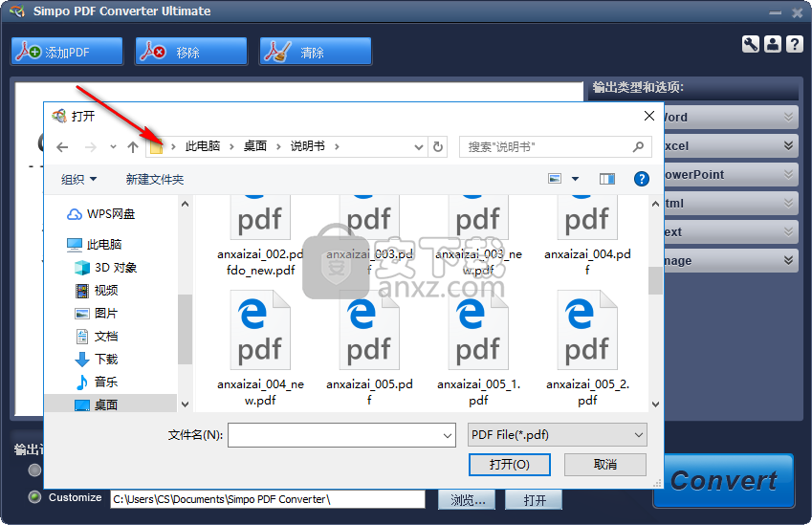Click the 打开(O) button

(510, 465)
